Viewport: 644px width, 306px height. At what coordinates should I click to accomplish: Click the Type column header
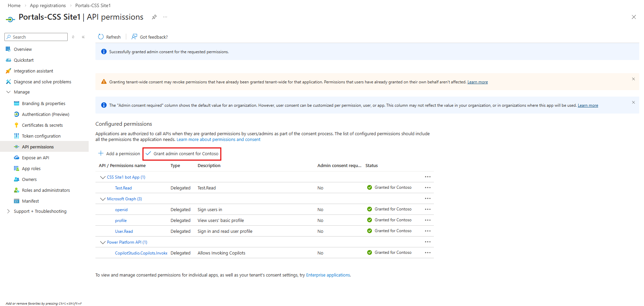click(175, 166)
